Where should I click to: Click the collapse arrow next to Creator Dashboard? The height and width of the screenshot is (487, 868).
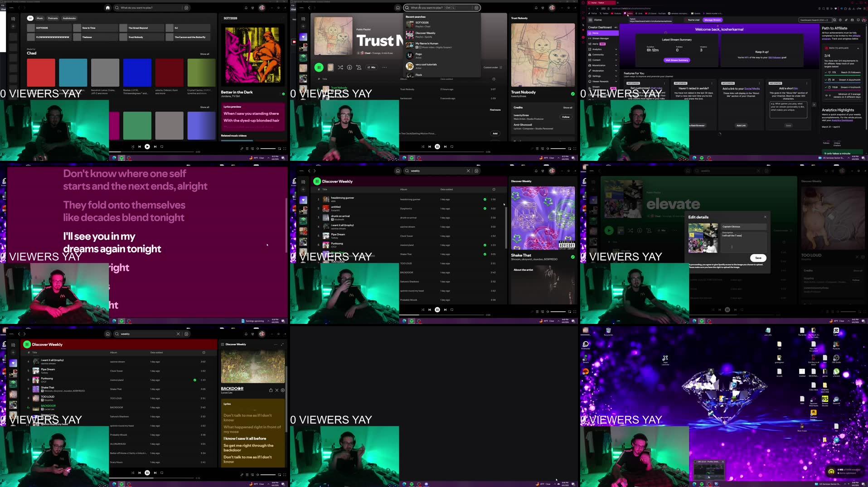[x=616, y=27]
